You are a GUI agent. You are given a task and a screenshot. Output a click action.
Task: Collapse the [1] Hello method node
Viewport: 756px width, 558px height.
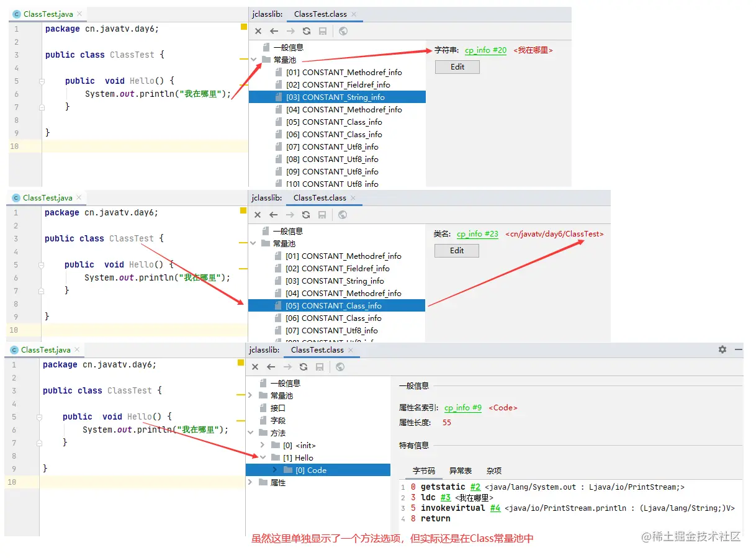point(263,457)
